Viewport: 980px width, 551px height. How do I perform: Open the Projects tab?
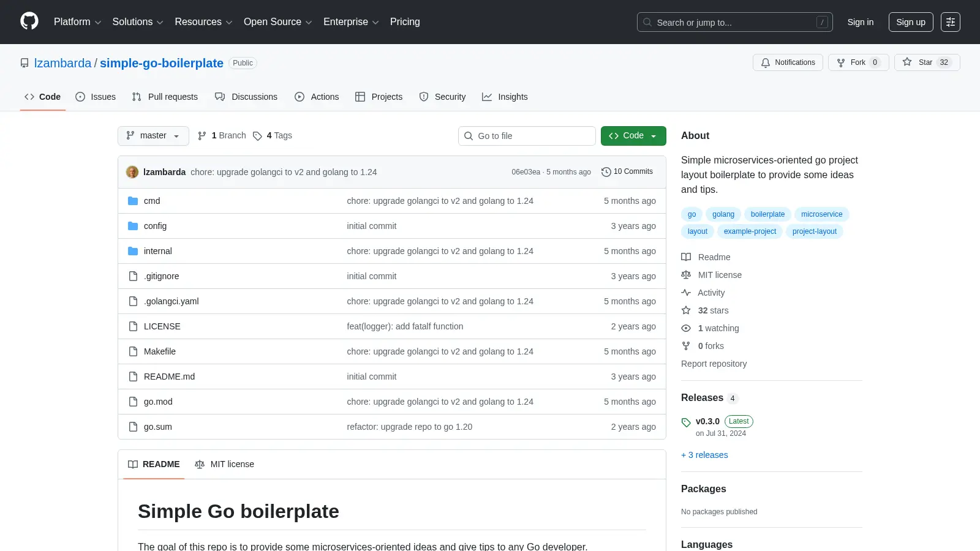pos(379,97)
